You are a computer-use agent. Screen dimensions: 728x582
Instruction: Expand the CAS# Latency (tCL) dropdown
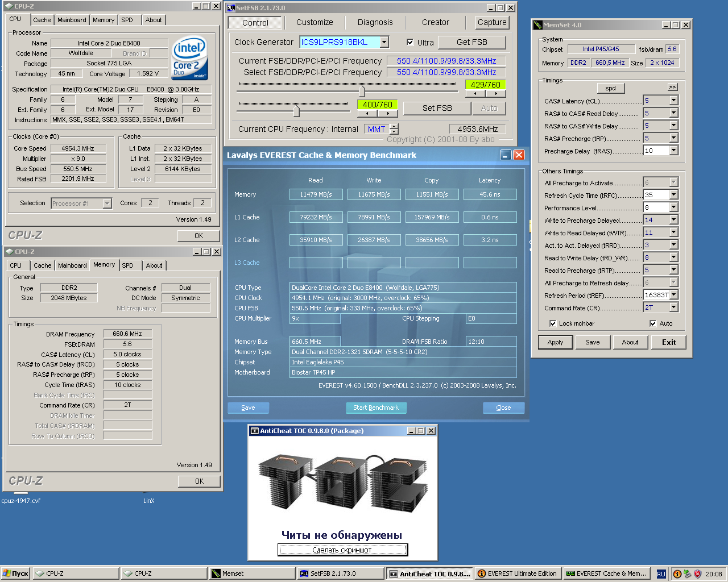[673, 101]
